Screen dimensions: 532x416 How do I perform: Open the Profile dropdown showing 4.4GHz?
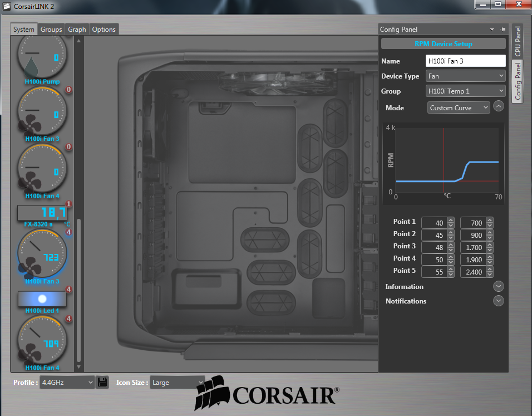pyautogui.click(x=67, y=383)
